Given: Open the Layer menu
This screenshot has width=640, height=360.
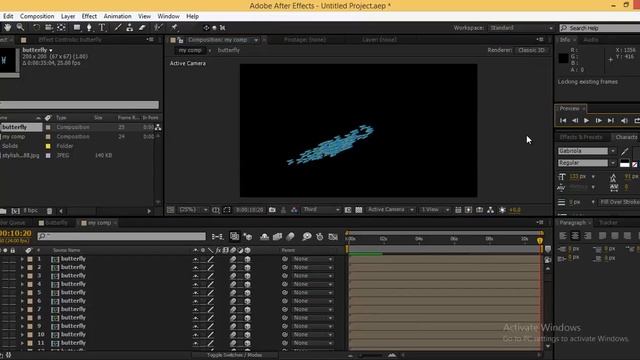Looking at the screenshot, I should coord(68,16).
